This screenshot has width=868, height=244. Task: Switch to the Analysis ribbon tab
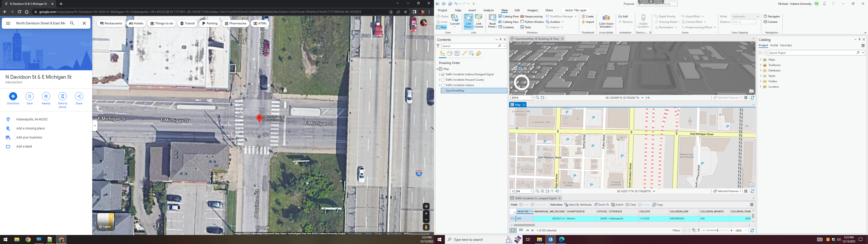pos(488,10)
